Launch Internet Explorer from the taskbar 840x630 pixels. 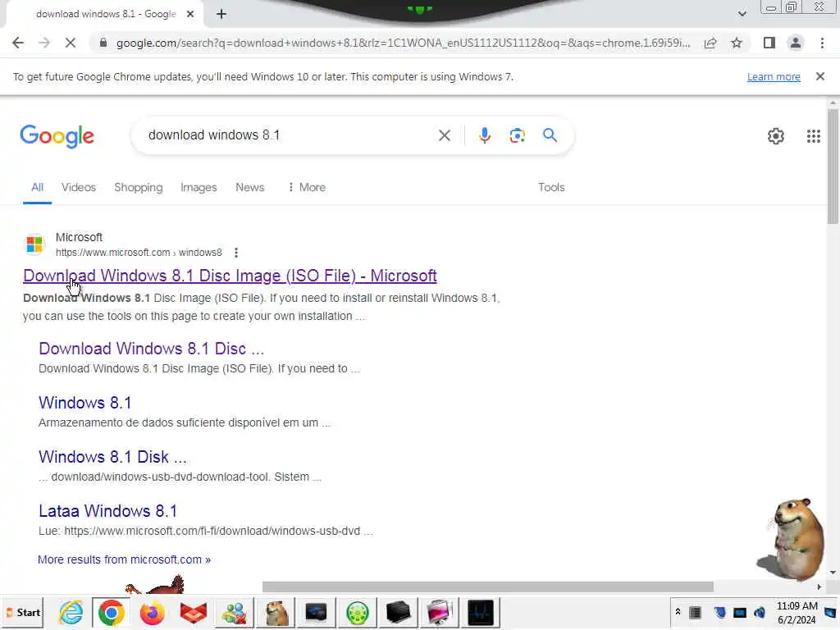click(71, 612)
